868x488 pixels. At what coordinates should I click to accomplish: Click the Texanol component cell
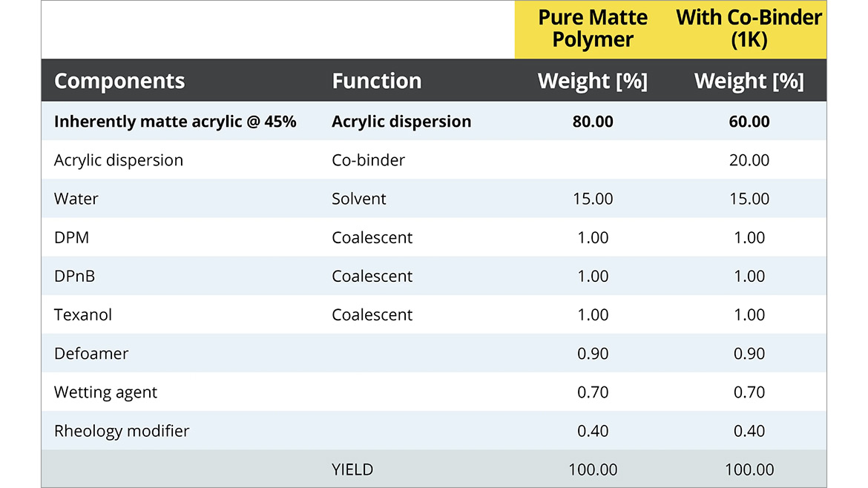pos(83,314)
